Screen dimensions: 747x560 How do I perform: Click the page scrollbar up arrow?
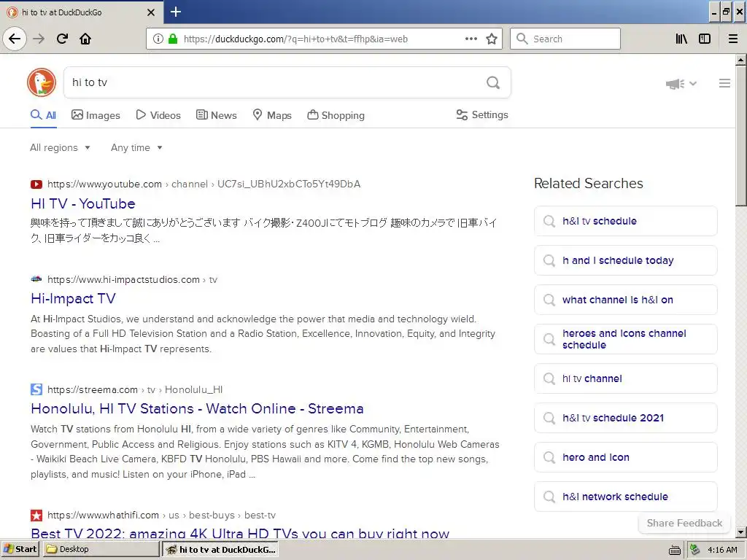[741, 61]
